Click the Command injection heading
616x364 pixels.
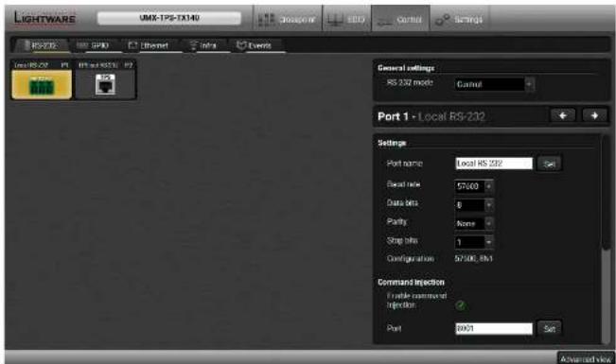tap(411, 282)
